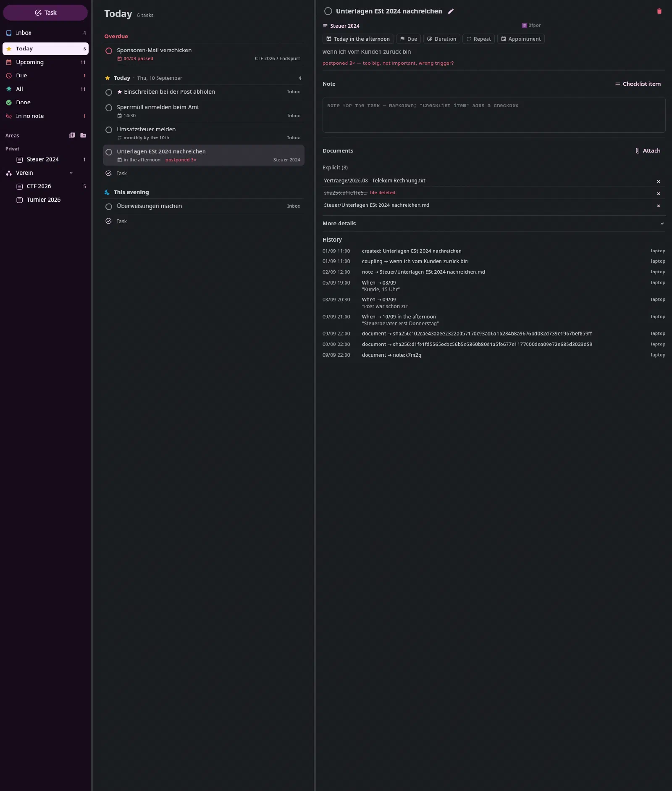
Task: Click the postponed 3× hint text
Action: 388,63
